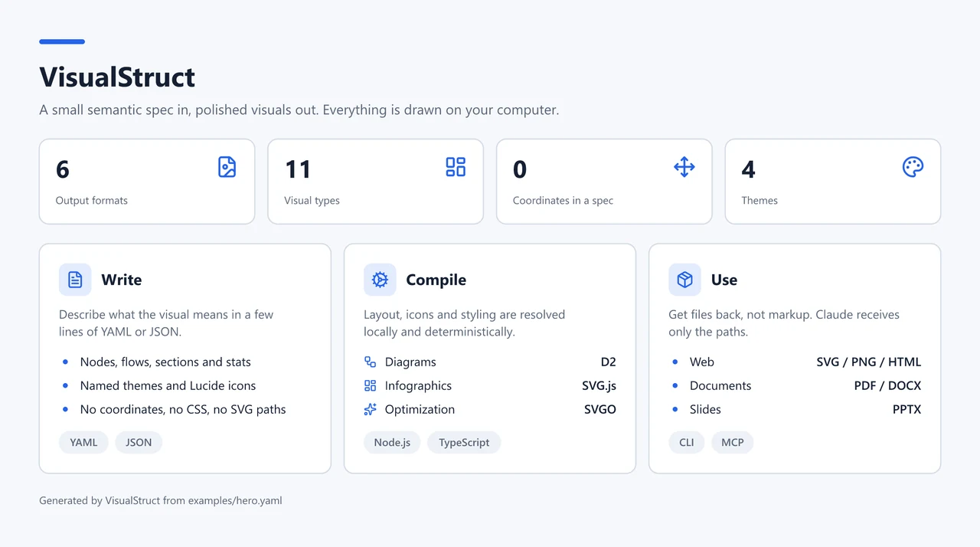The width and height of the screenshot is (980, 547).
Task: Select the MCP tag
Action: pos(733,442)
